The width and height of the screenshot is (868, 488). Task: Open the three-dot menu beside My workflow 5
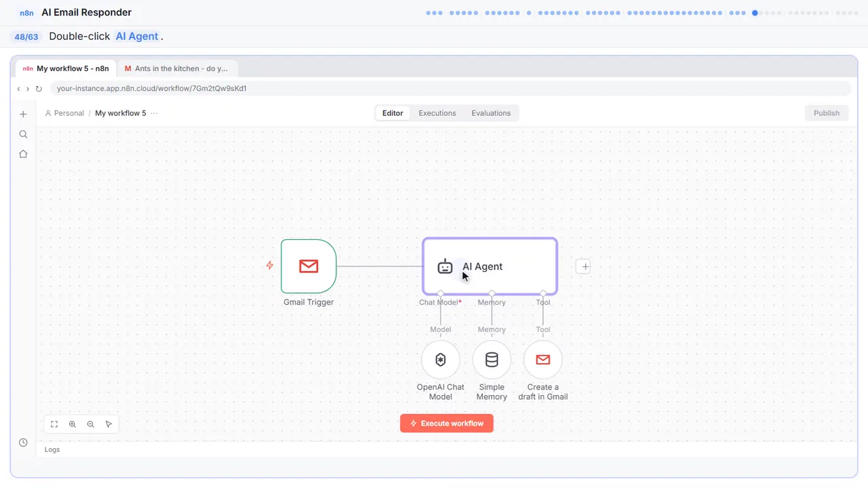click(x=155, y=113)
